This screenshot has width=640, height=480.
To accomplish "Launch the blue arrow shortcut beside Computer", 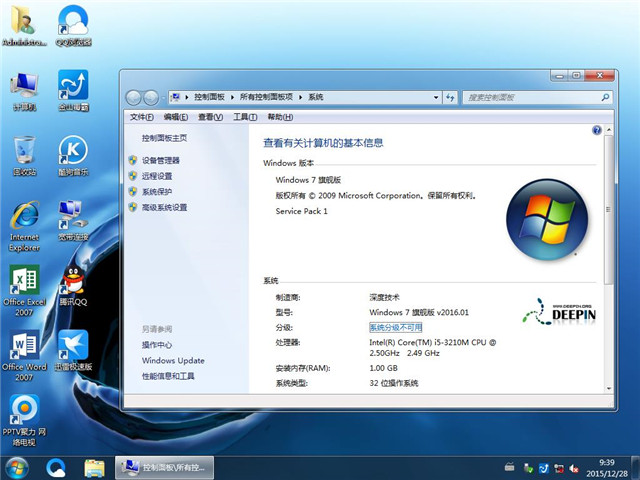I will point(73,91).
